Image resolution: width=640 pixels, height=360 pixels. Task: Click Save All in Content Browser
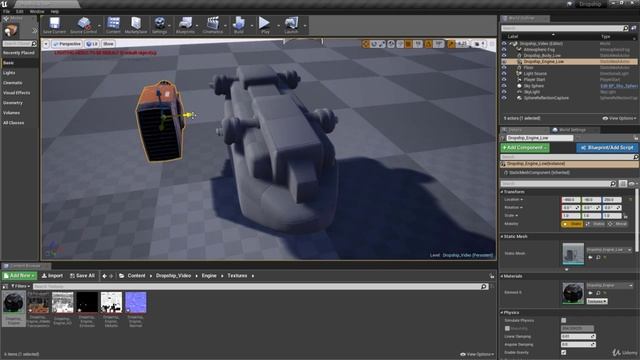point(82,276)
